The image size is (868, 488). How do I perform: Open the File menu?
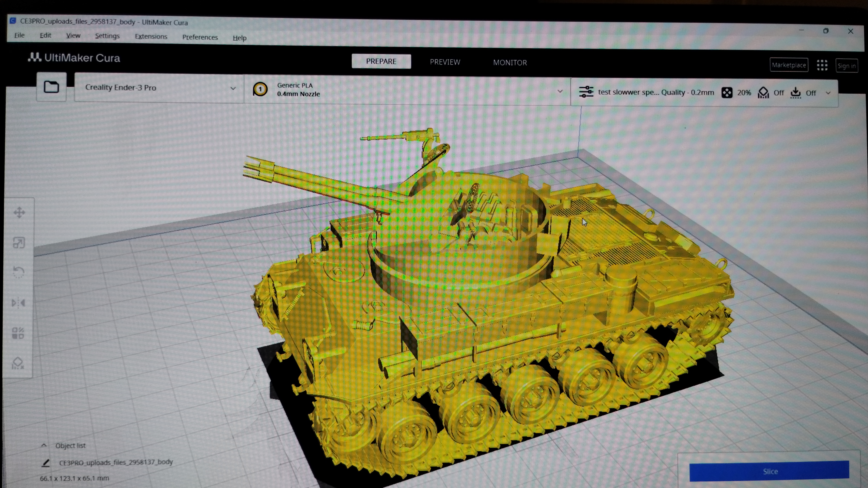click(20, 35)
